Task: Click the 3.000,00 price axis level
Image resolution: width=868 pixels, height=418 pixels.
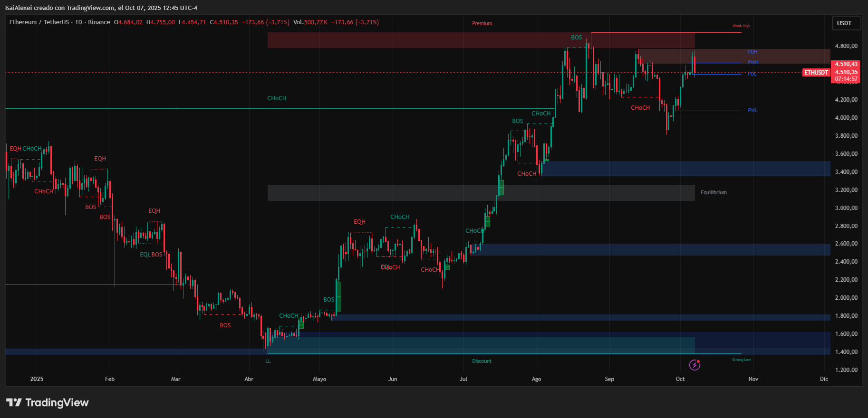Action: click(x=846, y=208)
